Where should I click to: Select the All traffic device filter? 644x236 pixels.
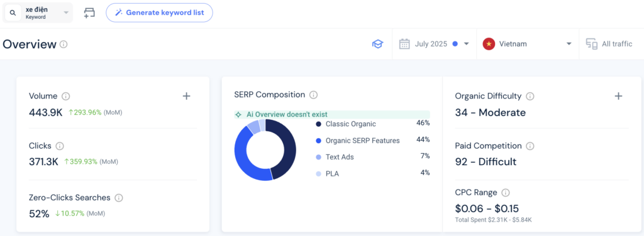pyautogui.click(x=609, y=44)
